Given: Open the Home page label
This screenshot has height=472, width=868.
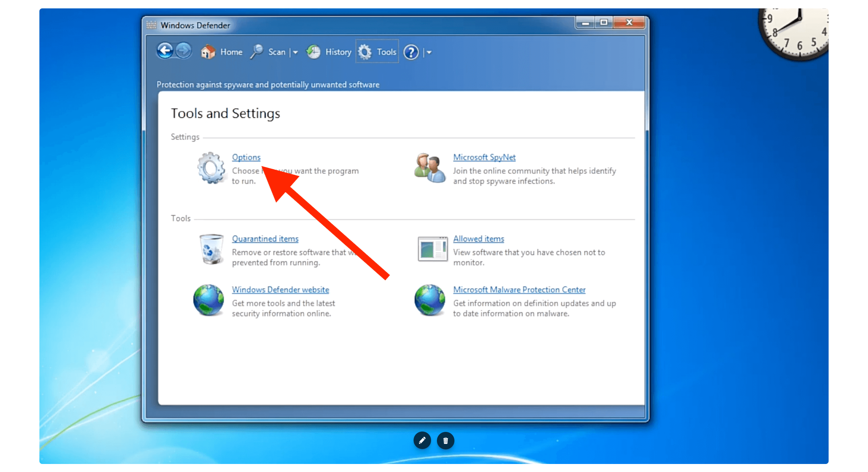Looking at the screenshot, I should (231, 52).
